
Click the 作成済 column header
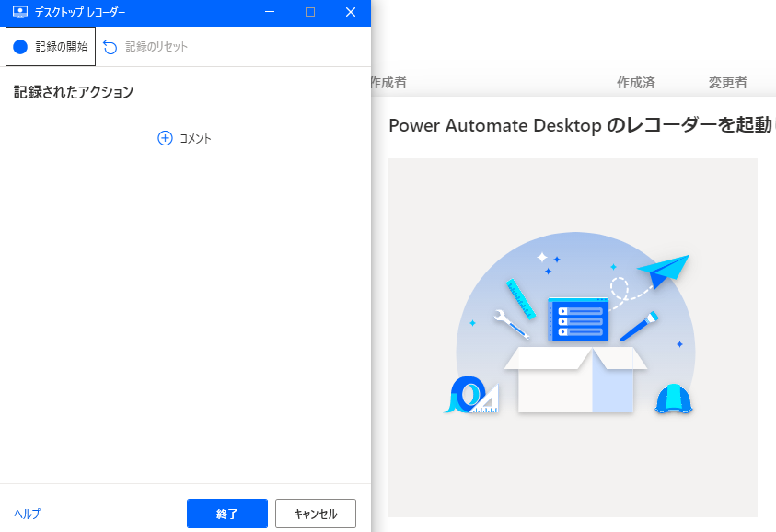[635, 83]
